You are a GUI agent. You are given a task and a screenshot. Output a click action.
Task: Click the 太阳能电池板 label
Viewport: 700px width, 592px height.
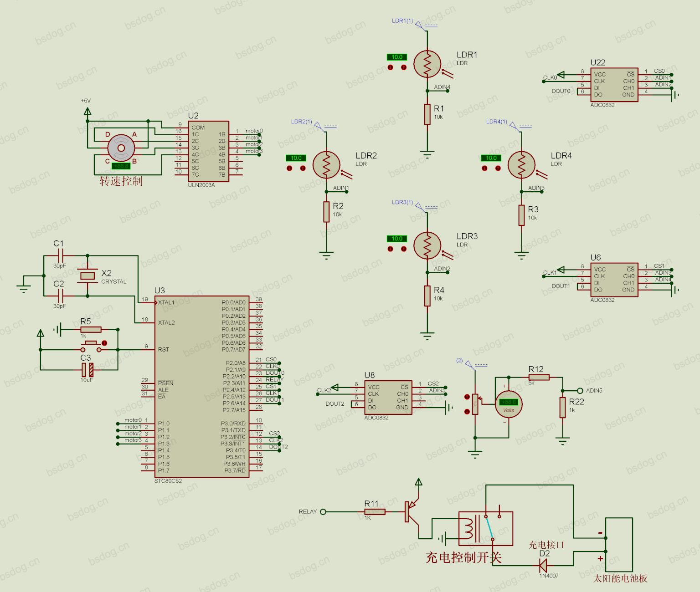620,578
